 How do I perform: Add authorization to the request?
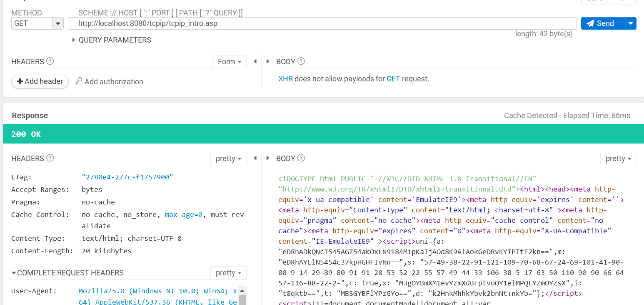(x=109, y=82)
